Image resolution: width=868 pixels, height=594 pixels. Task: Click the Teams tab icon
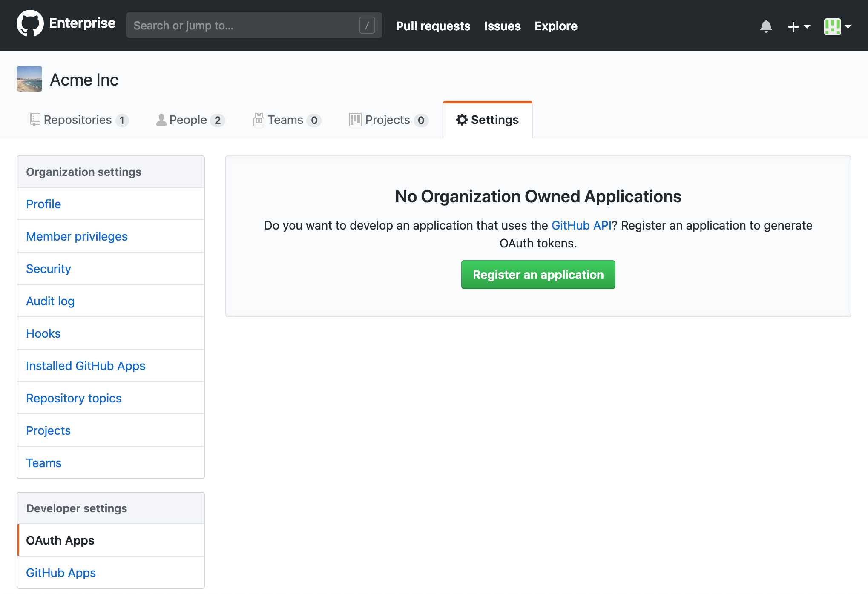coord(259,120)
